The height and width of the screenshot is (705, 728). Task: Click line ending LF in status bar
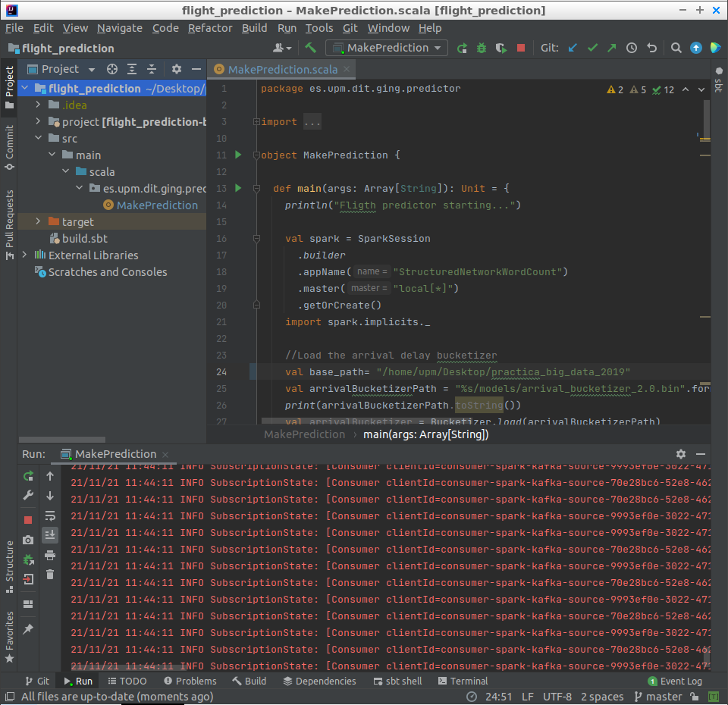click(x=528, y=697)
